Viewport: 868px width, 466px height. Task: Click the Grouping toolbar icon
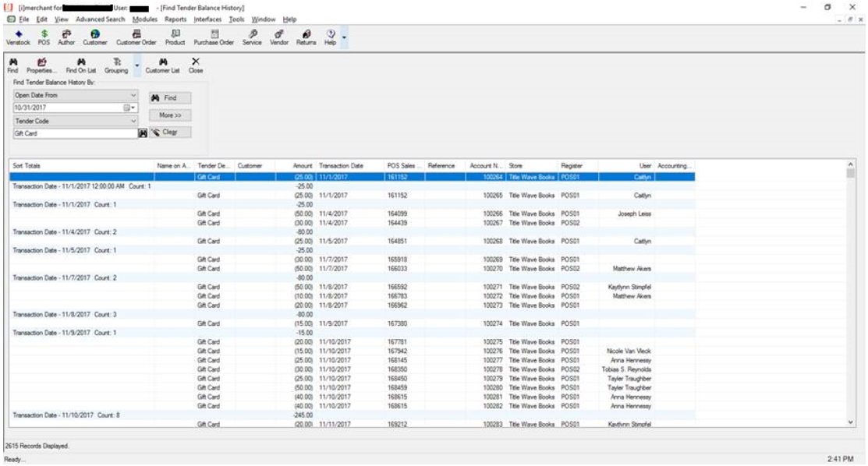[x=116, y=66]
